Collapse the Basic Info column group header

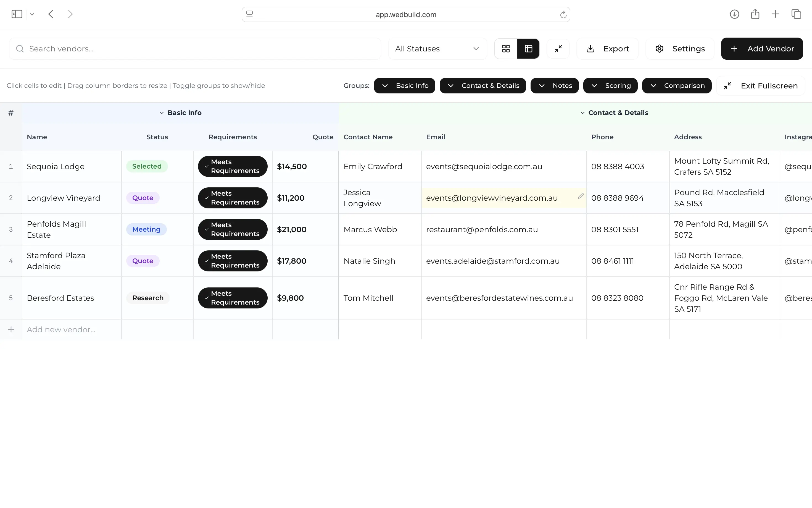click(181, 113)
